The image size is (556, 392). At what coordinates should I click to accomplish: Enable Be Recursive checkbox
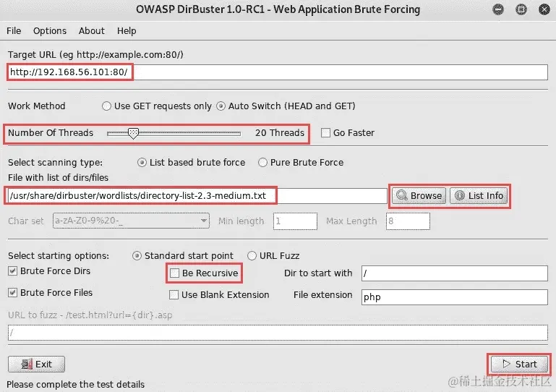click(174, 273)
